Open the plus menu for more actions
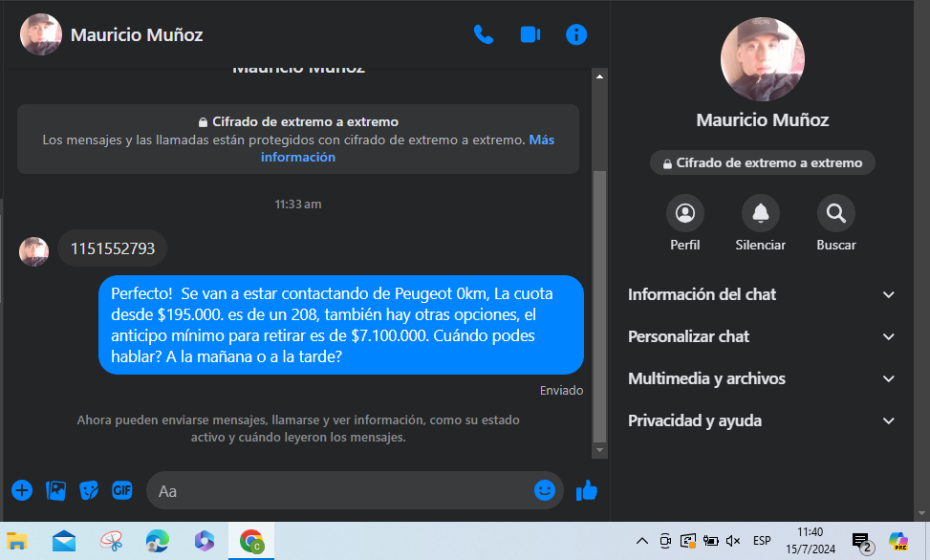 22,490
